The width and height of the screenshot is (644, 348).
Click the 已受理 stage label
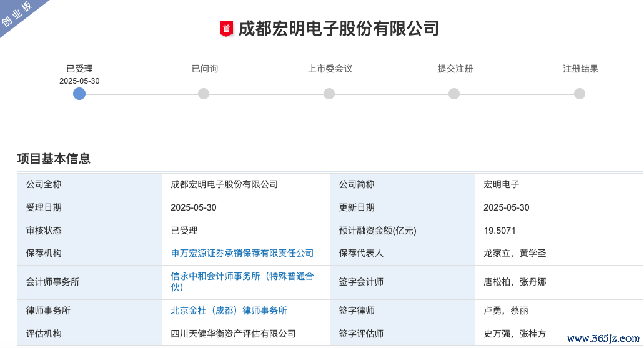[79, 69]
